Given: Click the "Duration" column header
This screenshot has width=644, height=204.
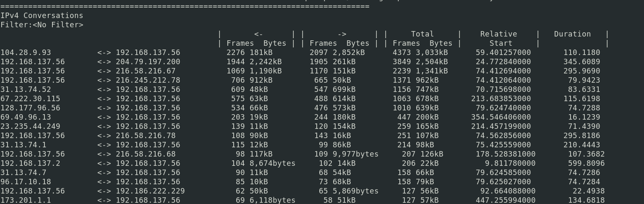Looking at the screenshot, I should (572, 34).
